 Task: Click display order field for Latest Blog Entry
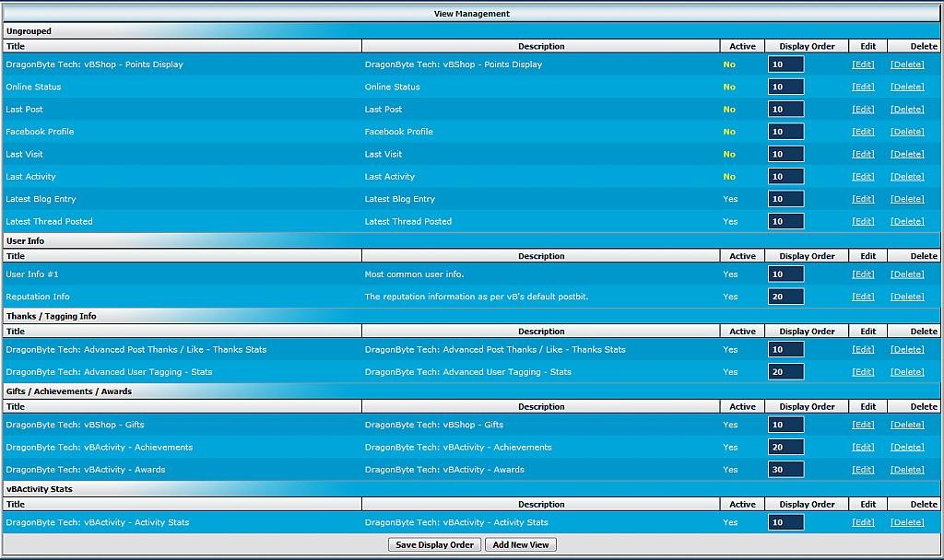pos(785,199)
